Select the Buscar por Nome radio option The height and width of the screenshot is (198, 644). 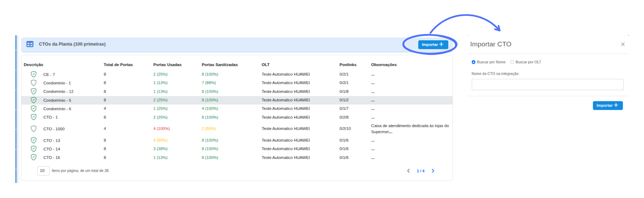click(x=473, y=62)
